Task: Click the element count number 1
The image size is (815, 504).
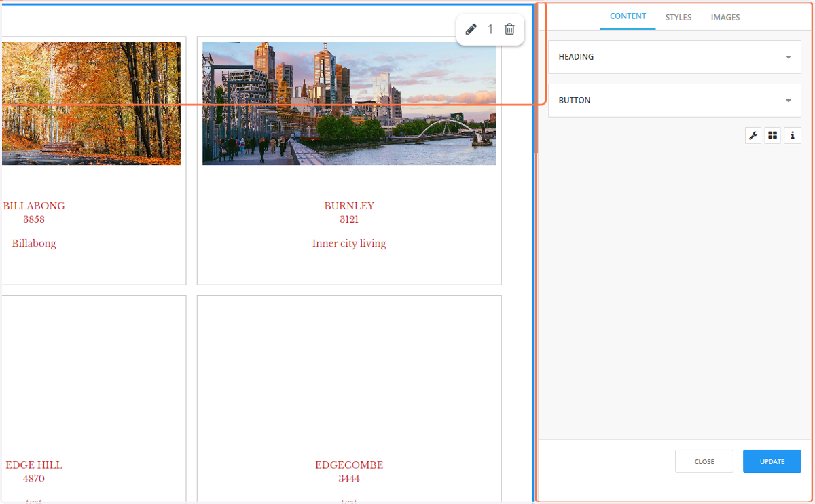Action: [490, 29]
